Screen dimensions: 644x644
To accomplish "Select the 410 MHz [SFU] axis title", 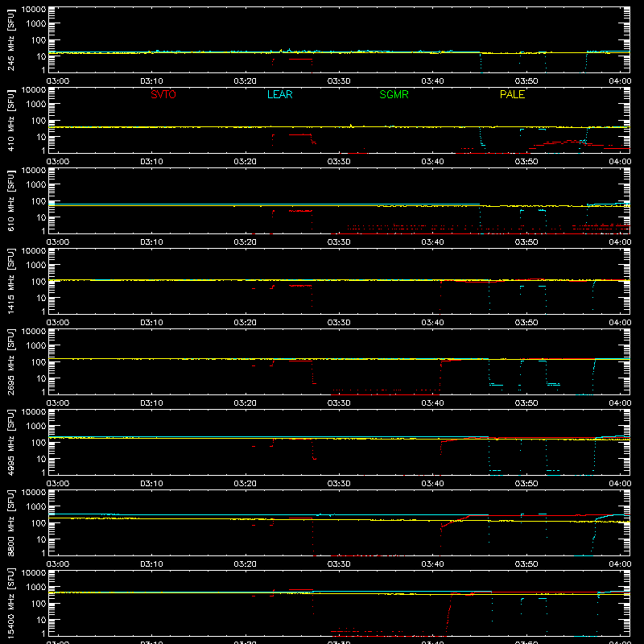I will 11,121.
